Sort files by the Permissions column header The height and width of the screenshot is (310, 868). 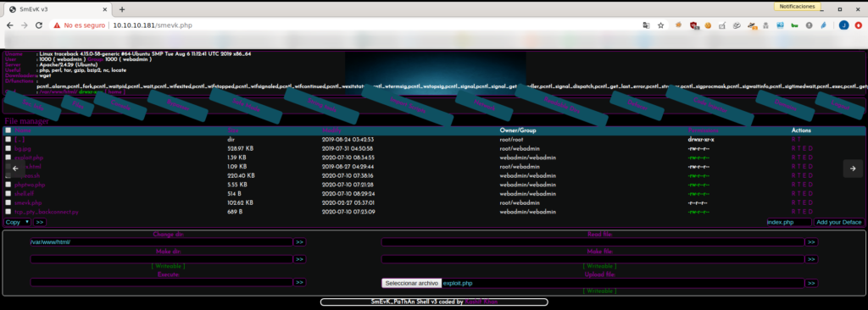click(x=704, y=130)
